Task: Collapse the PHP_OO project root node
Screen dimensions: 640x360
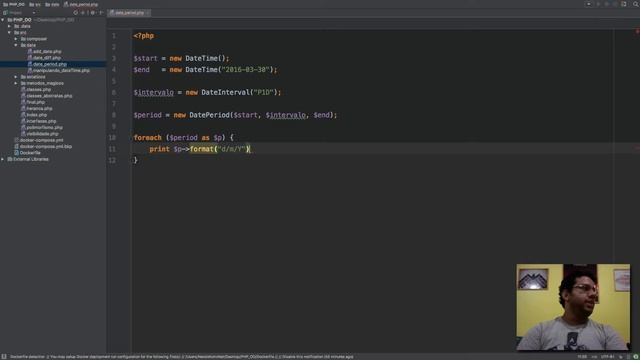Action: (3, 20)
